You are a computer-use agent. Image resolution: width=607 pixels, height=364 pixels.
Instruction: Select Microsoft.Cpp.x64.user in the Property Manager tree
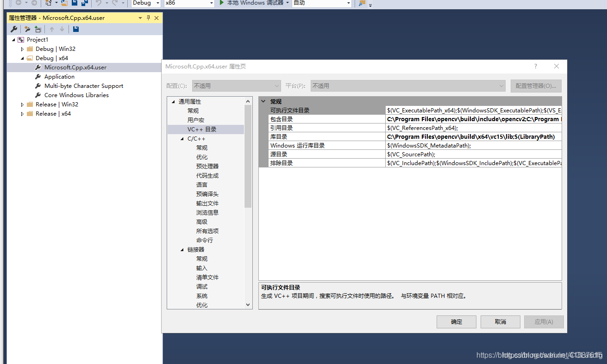[75, 68]
